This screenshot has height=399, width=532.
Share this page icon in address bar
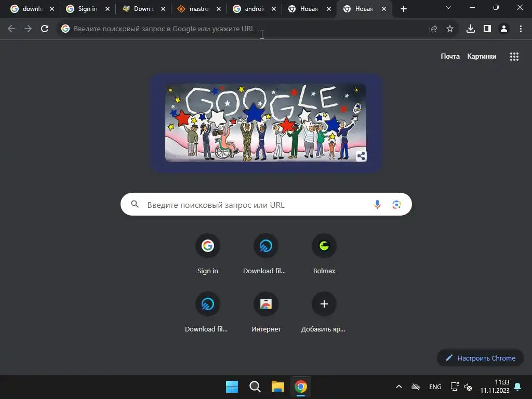[x=433, y=29]
